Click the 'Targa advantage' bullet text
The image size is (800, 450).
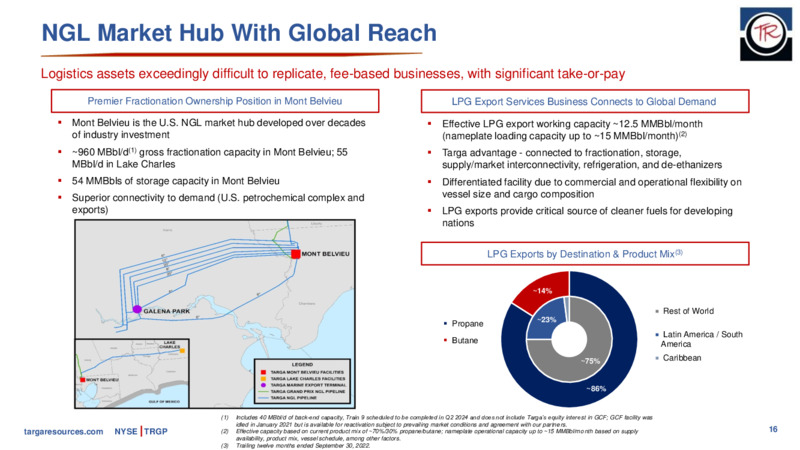click(x=582, y=159)
